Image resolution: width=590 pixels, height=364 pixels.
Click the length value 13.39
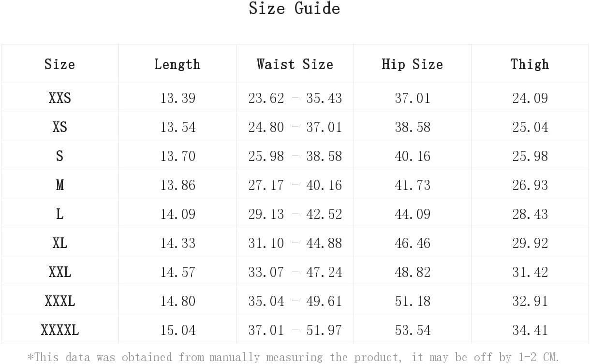coord(177,98)
